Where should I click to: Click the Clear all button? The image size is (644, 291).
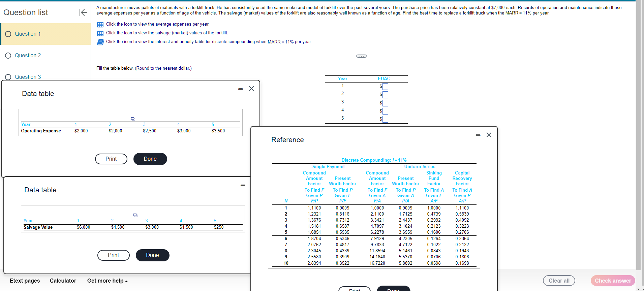click(x=559, y=281)
